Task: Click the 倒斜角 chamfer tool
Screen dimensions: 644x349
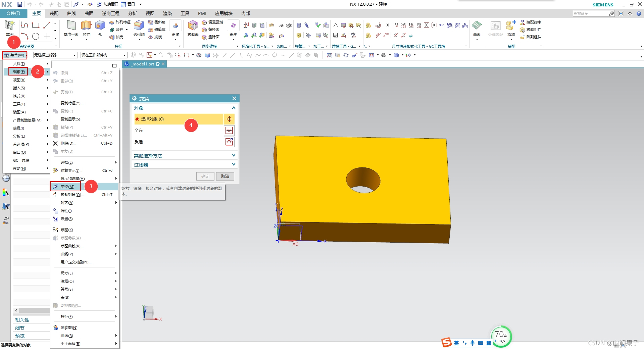Action: [156, 22]
